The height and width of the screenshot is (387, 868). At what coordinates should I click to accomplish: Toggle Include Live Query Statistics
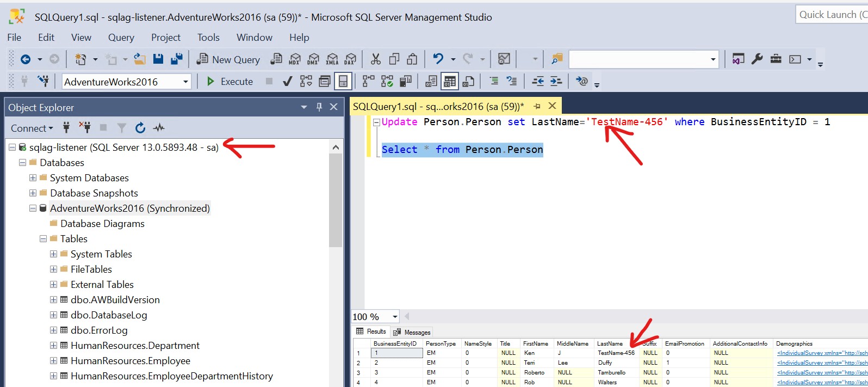click(x=387, y=82)
